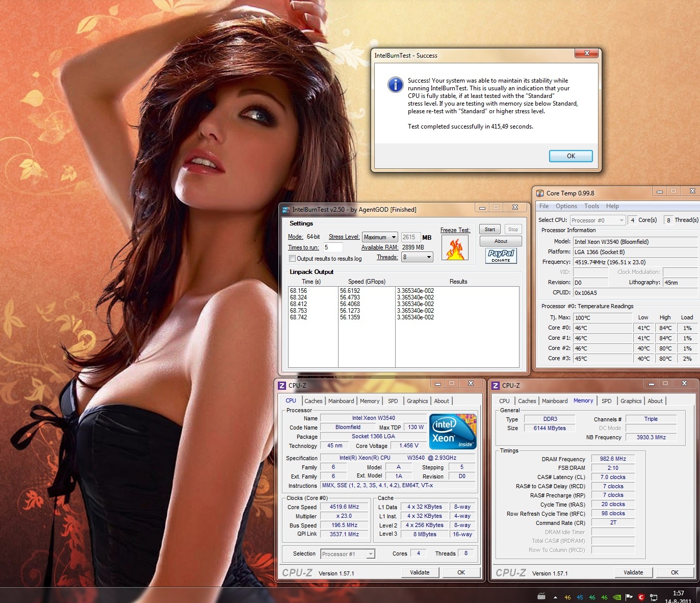This screenshot has height=603, width=700.
Task: Minimize the Core Temp window
Action: 660,191
